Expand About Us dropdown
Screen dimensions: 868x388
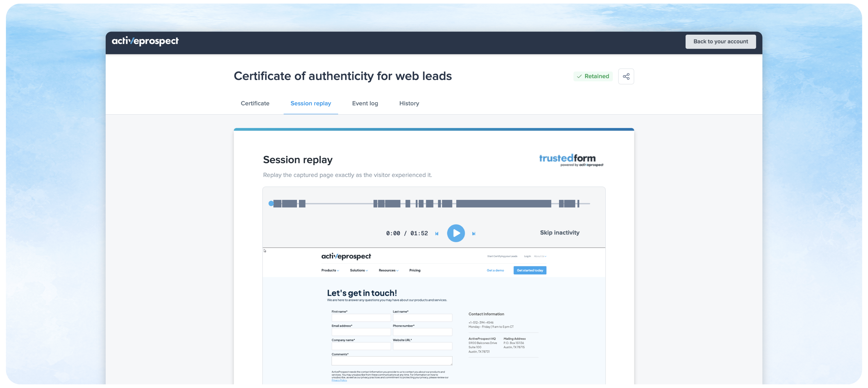pos(540,256)
